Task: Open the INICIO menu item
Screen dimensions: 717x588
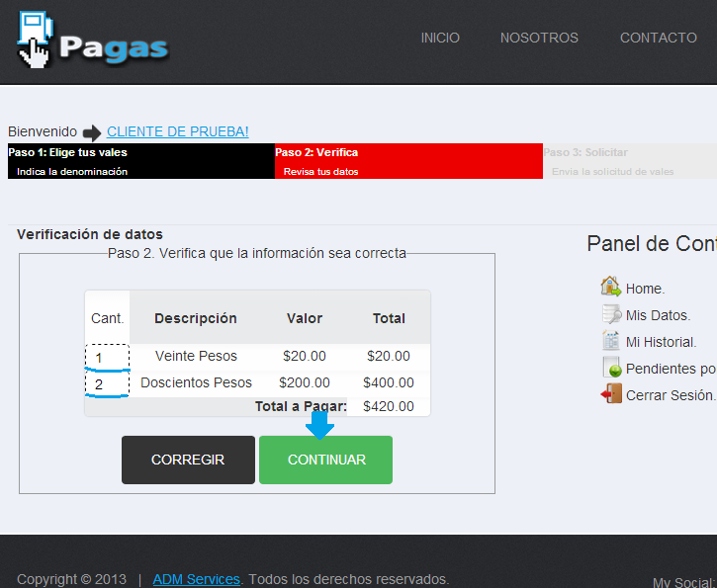Action: tap(440, 38)
